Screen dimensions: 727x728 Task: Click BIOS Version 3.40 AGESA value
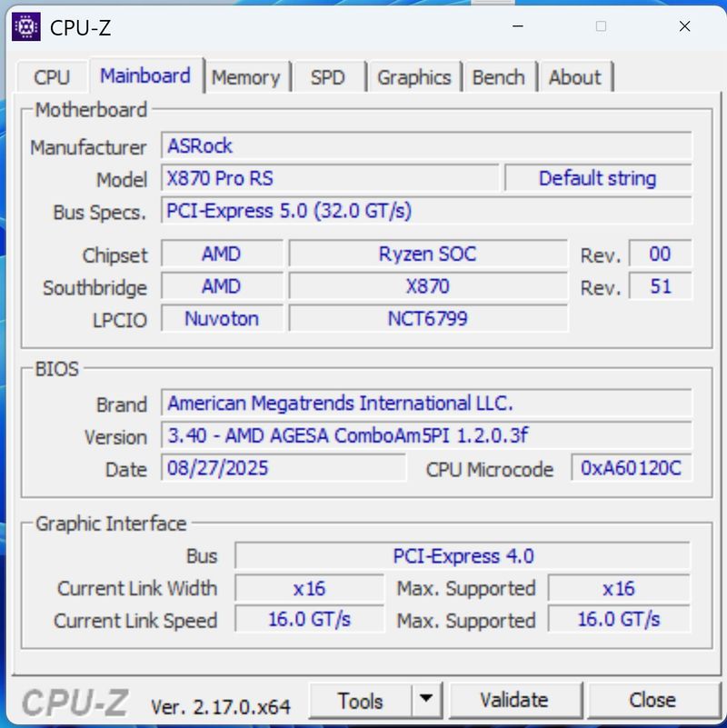(x=426, y=435)
